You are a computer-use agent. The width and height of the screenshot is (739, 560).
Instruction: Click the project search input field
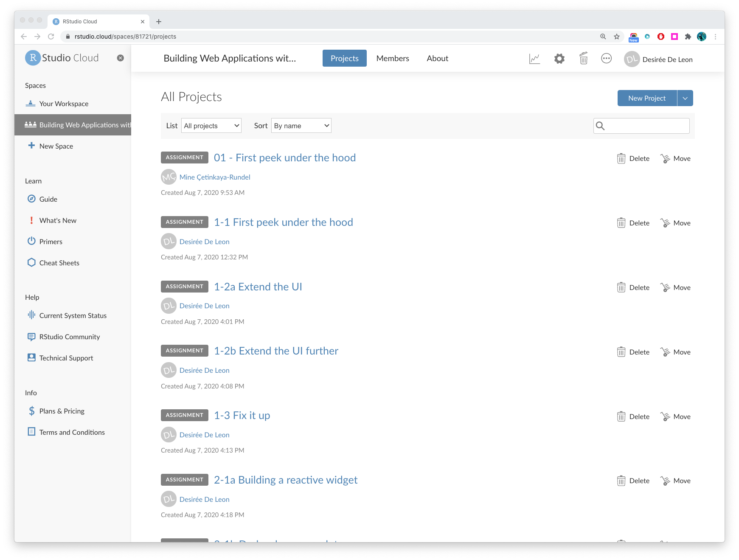pyautogui.click(x=641, y=126)
